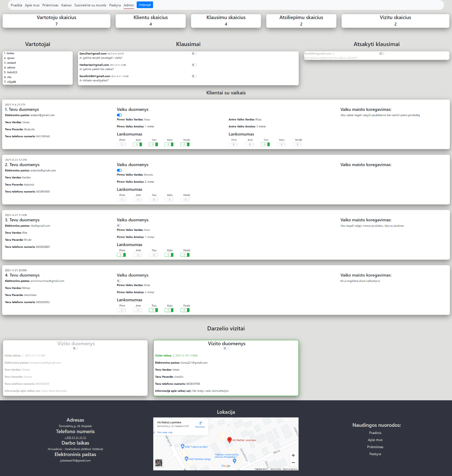Click the UAB Elektros įranga map marker
452x476 pixels.
[x=187, y=459]
